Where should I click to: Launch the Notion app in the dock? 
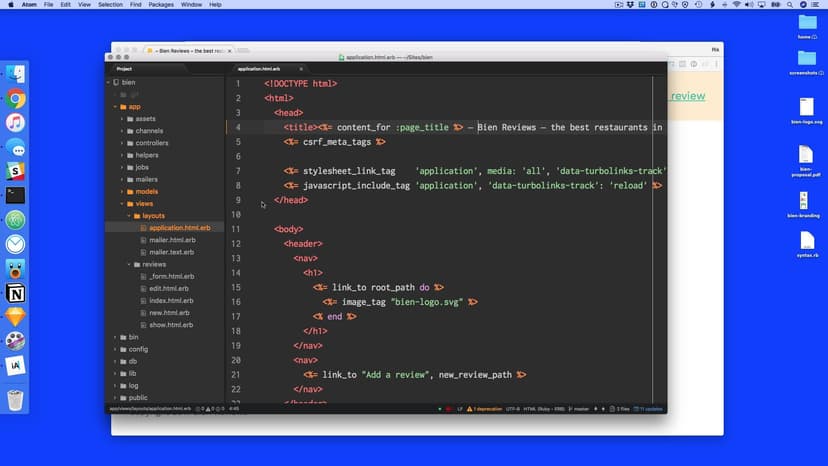15,293
